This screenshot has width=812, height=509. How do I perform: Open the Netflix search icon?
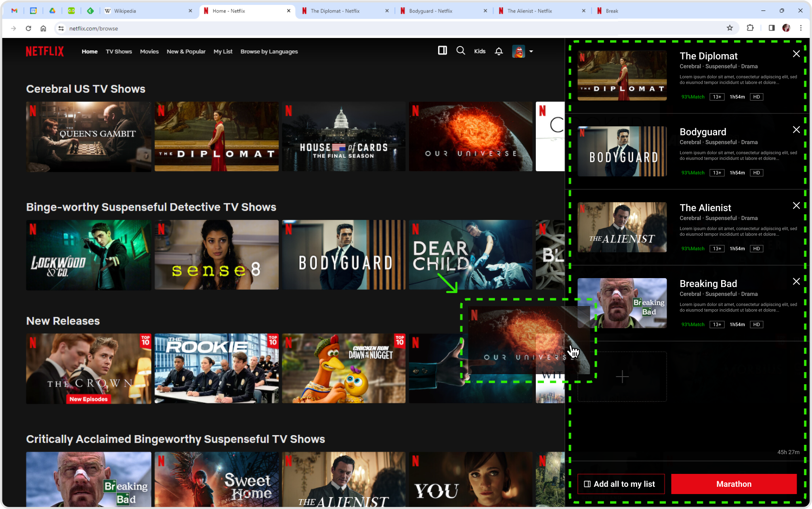(460, 51)
